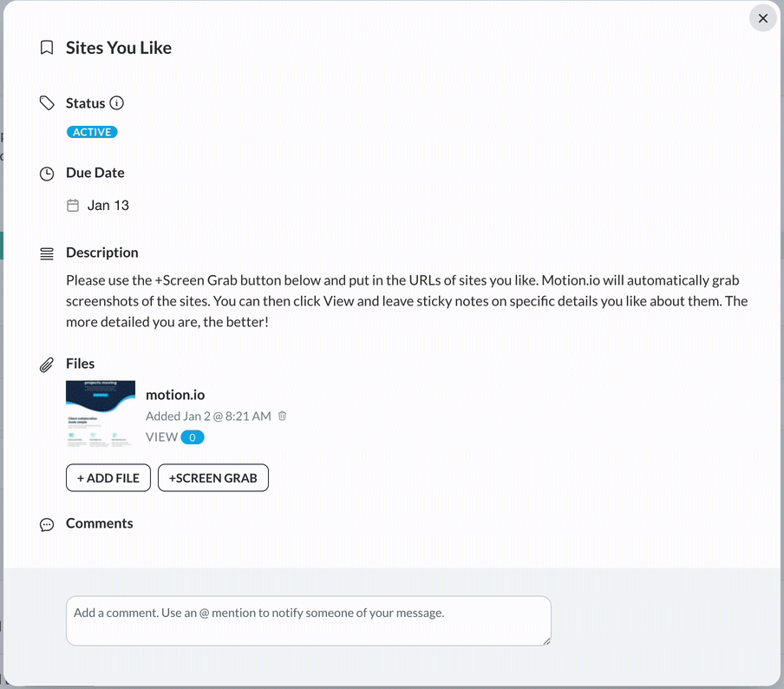
Task: Select the tag icon next to Status
Action: [47, 102]
